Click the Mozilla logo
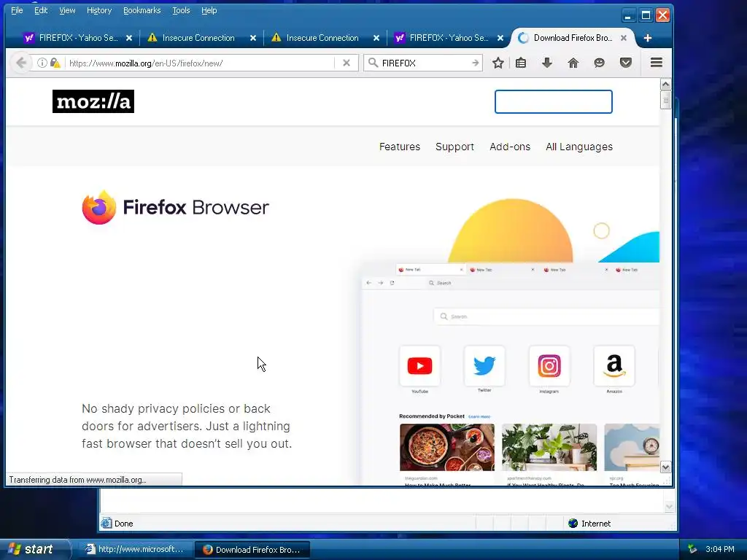The image size is (747, 560). (x=93, y=101)
